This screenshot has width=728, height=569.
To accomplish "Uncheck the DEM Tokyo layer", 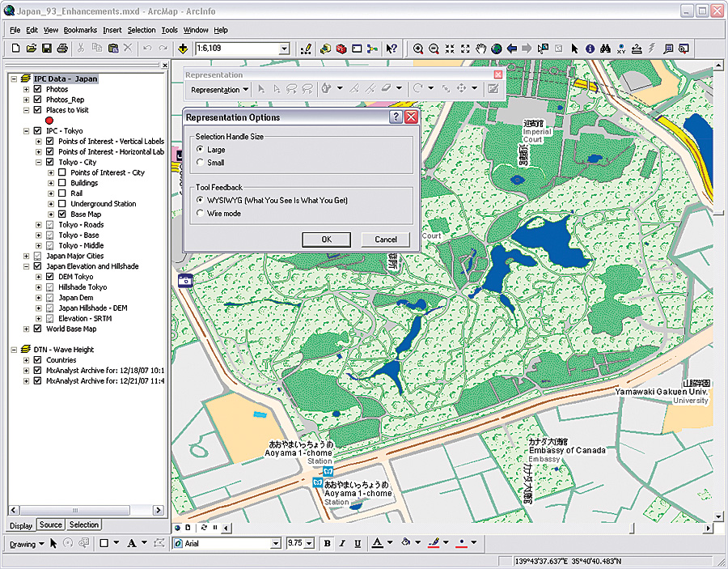I will (50, 277).
